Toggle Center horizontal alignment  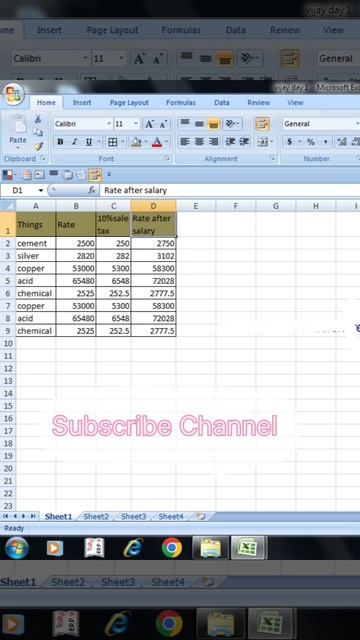(x=199, y=142)
